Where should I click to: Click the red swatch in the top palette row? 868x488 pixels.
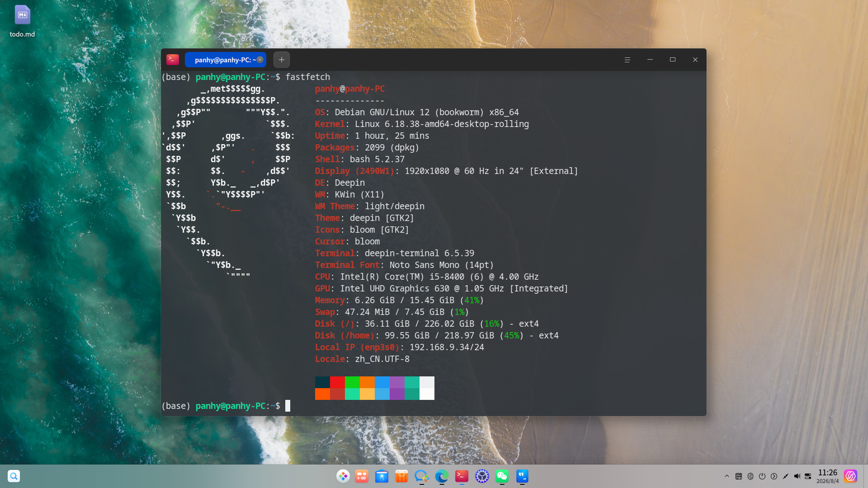337,382
